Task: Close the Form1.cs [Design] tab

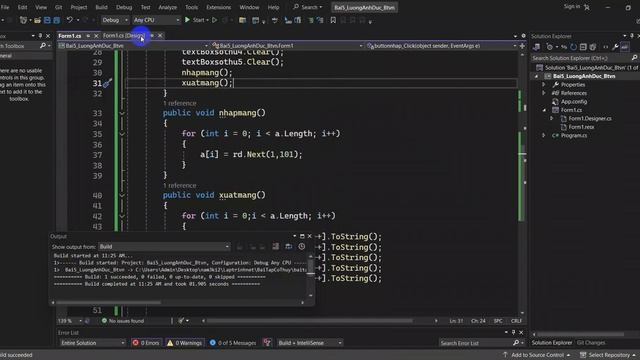Action: coord(160,36)
